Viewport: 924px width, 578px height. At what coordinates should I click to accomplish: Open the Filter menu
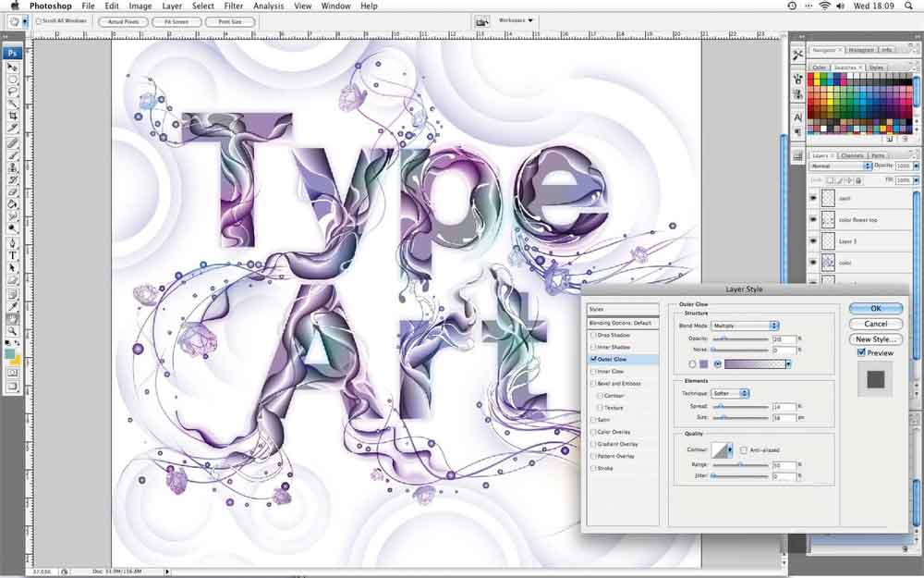(x=234, y=6)
